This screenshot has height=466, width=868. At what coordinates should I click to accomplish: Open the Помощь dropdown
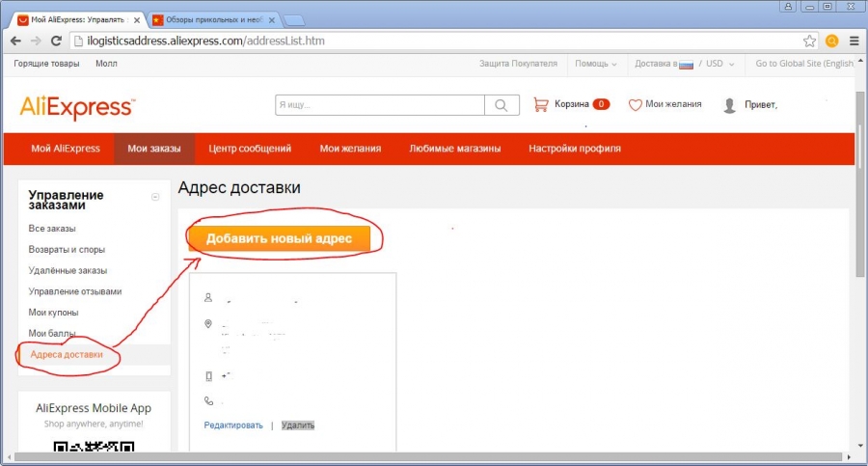(596, 64)
